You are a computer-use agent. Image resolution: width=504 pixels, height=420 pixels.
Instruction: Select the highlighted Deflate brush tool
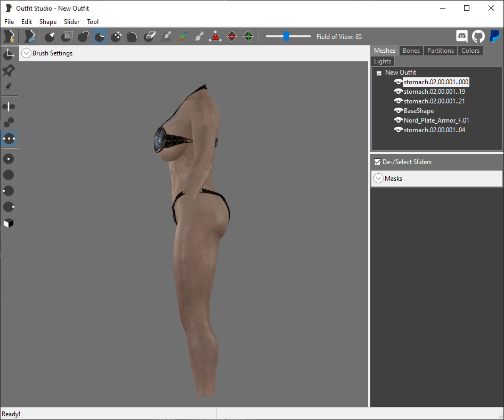tap(100, 37)
